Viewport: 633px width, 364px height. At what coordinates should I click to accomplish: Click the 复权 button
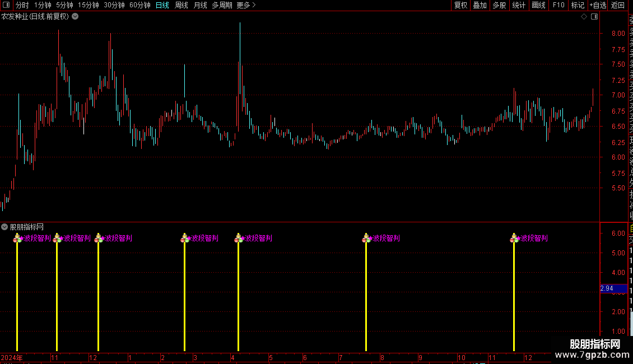pos(460,5)
